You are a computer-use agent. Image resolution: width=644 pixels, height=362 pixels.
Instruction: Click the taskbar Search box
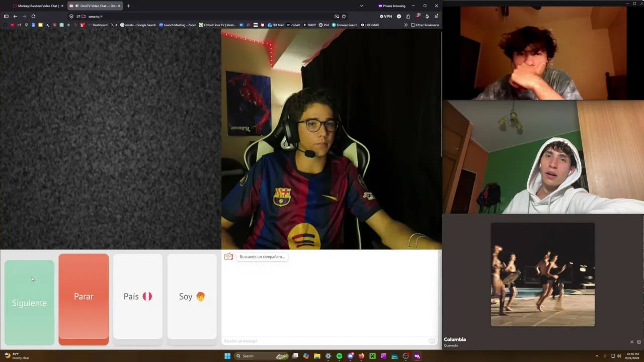[x=262, y=356]
